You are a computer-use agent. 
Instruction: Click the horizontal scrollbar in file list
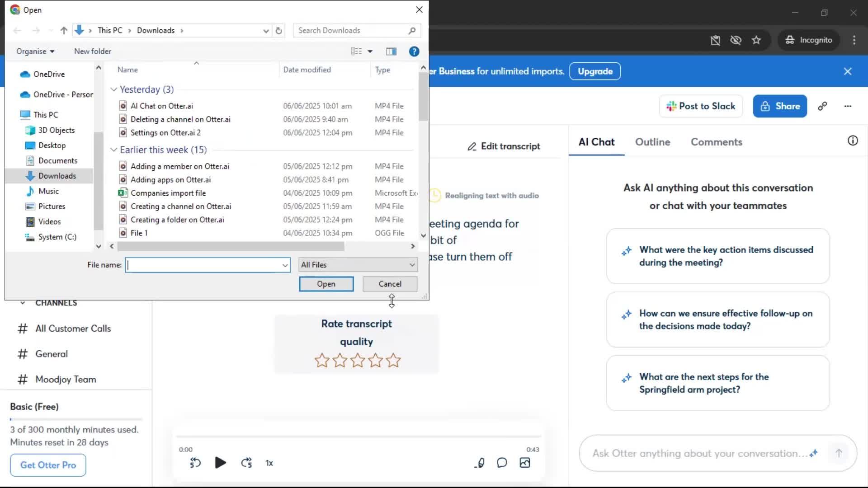[x=231, y=246]
